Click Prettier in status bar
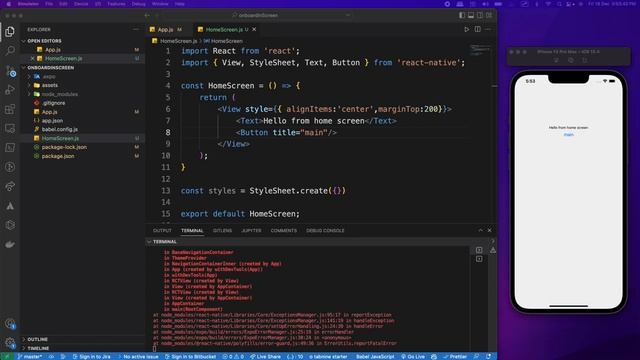 click(x=455, y=357)
